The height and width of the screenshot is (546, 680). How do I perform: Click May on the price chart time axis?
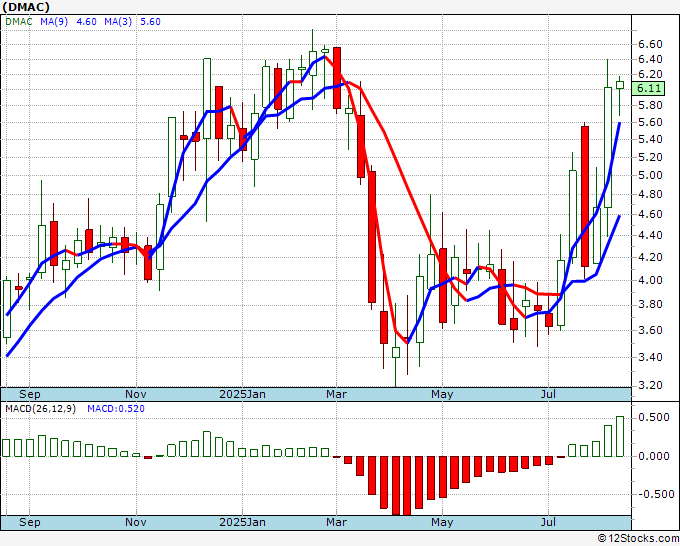[x=442, y=394]
